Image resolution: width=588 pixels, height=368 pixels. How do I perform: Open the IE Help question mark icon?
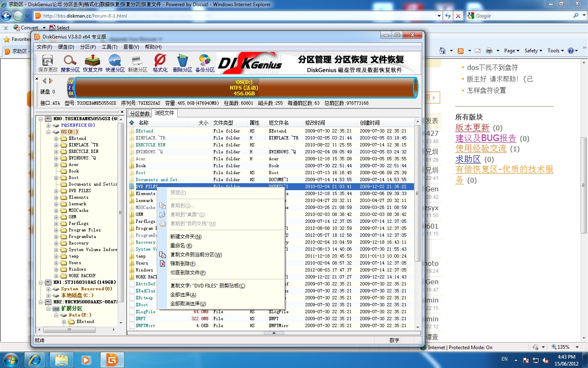(x=571, y=51)
